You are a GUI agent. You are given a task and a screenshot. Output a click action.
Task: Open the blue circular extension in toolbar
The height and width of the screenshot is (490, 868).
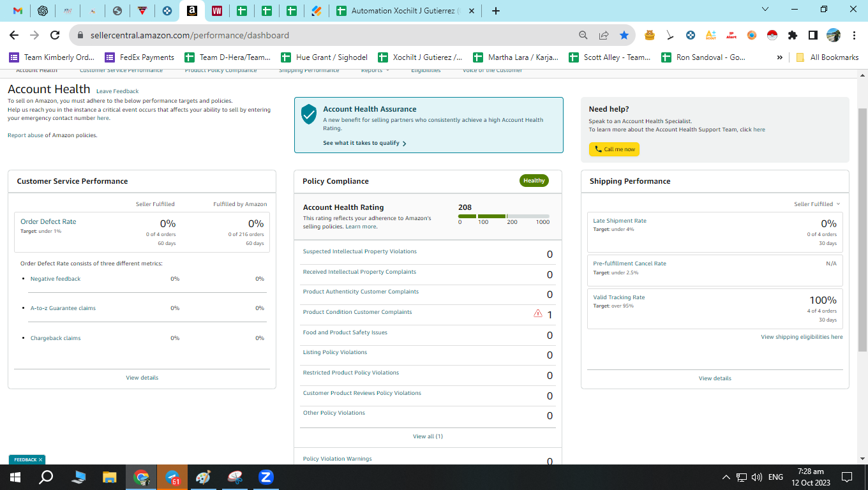[x=691, y=35]
